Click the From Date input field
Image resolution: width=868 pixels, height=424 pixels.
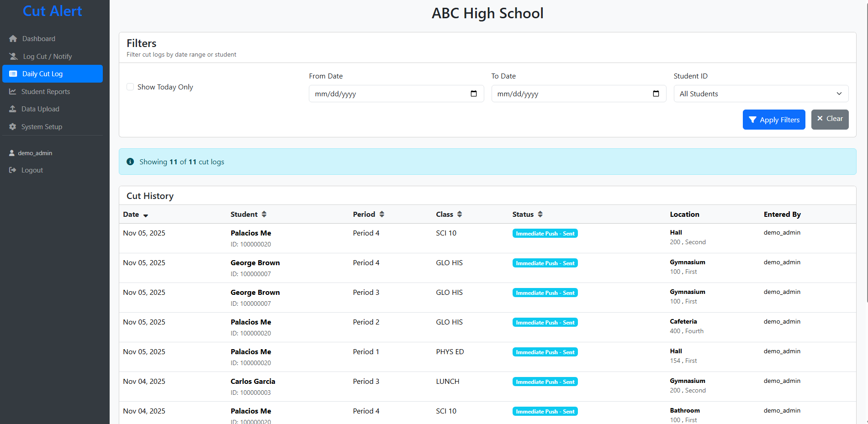(388, 94)
